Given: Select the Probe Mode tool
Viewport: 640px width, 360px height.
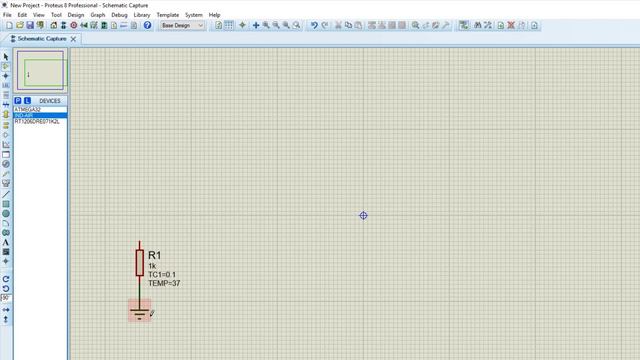Looking at the screenshot, I should click(x=6, y=174).
